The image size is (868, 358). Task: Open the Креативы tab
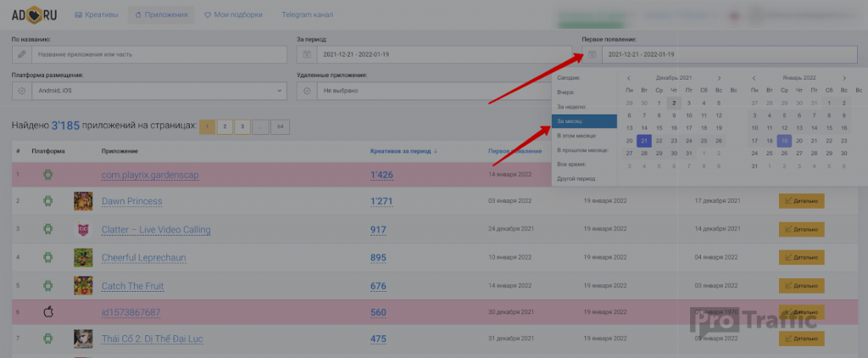97,15
